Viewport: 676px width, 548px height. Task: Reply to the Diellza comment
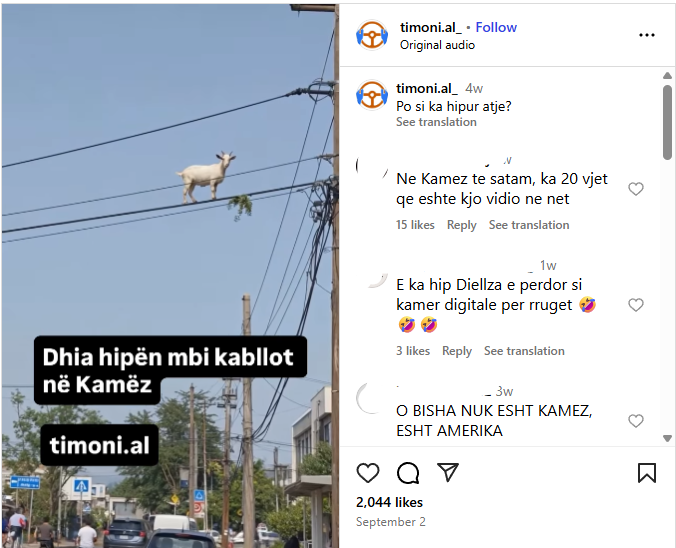click(457, 351)
